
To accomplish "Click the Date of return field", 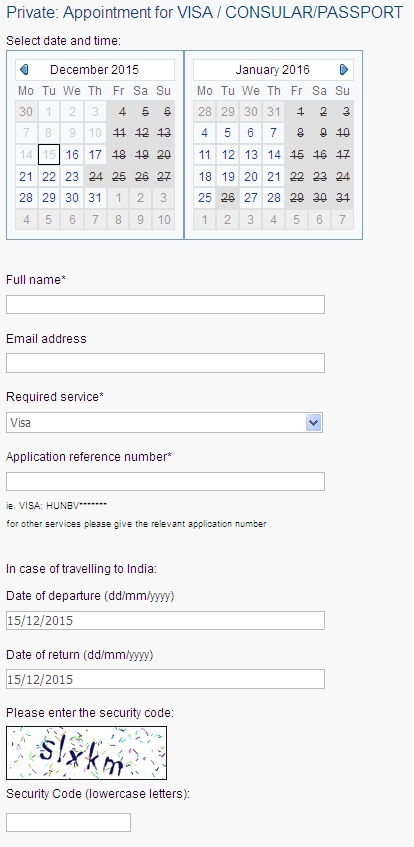I will (165, 679).
